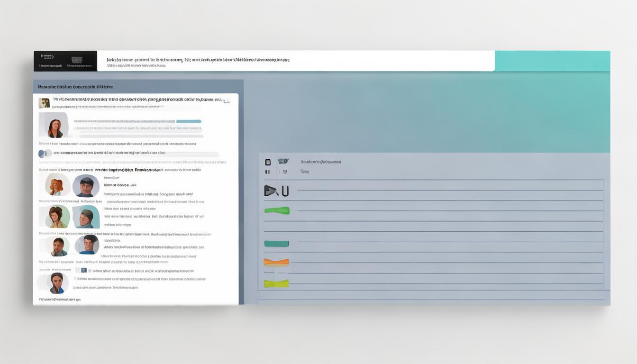Viewport: 637px width, 364px height.
Task: Click the white search field in top bar
Action: [296, 61]
